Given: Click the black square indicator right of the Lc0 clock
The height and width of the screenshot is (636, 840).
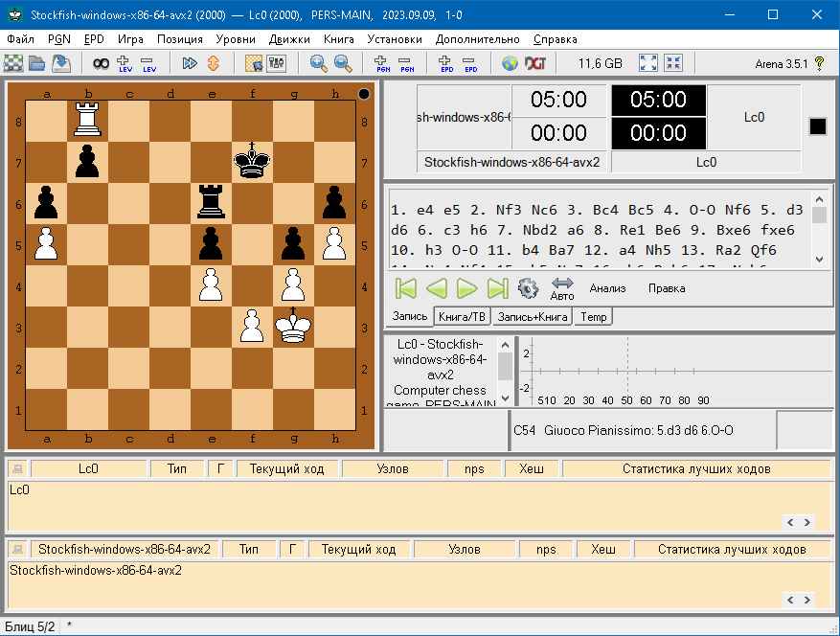Looking at the screenshot, I should coord(818,126).
